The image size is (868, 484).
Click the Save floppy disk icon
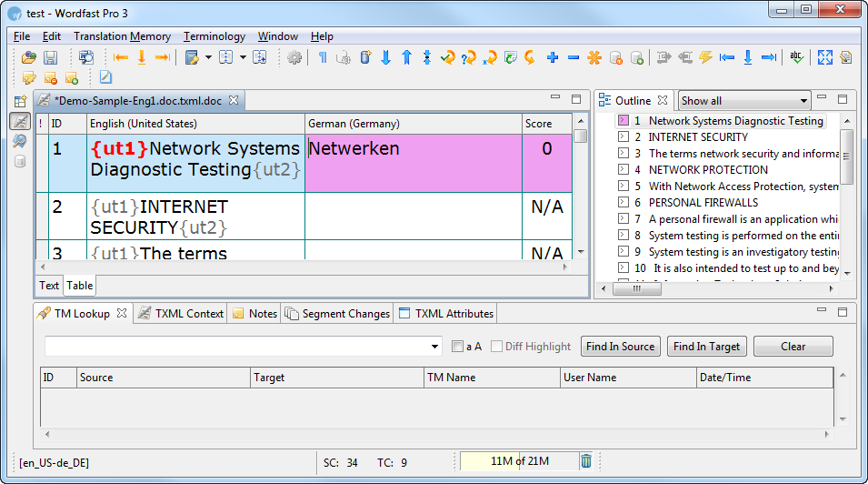point(51,58)
